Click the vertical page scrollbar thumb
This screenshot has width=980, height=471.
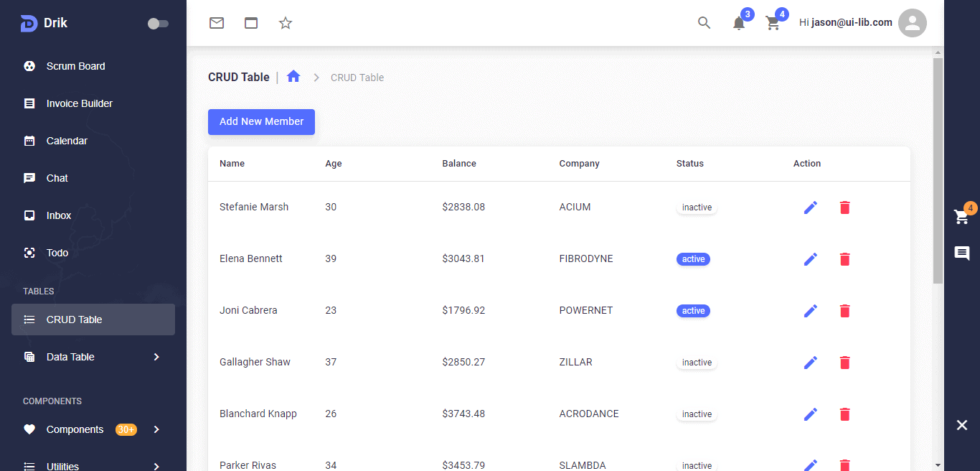coord(938,171)
